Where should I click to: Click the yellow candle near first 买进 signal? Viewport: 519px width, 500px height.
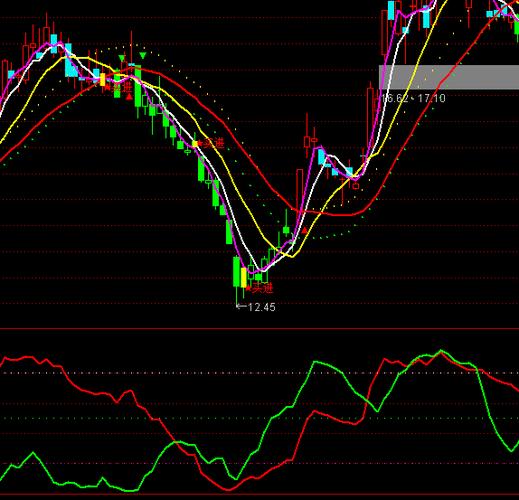pyautogui.click(x=103, y=79)
